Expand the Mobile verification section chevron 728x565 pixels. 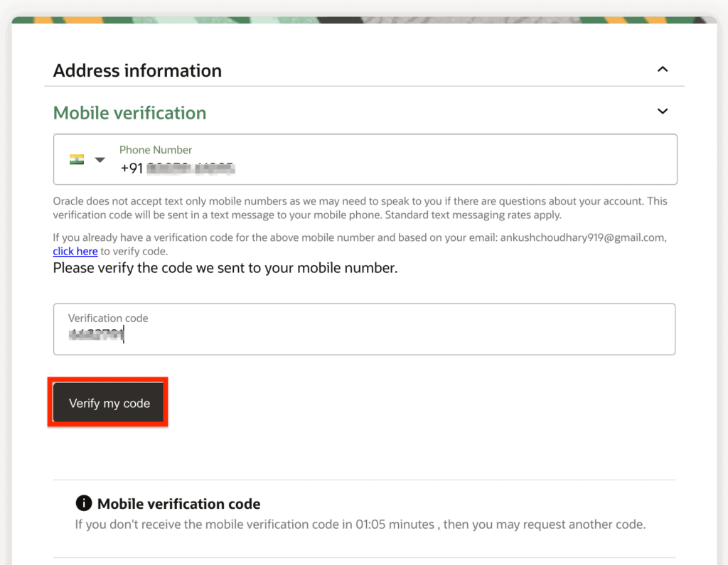pos(663,112)
